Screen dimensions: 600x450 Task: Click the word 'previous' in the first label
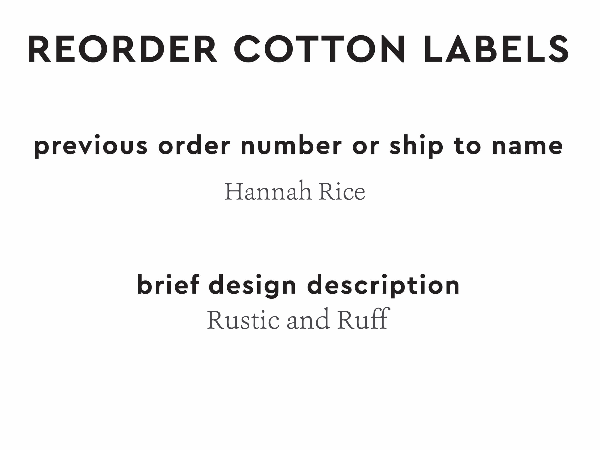click(83, 146)
